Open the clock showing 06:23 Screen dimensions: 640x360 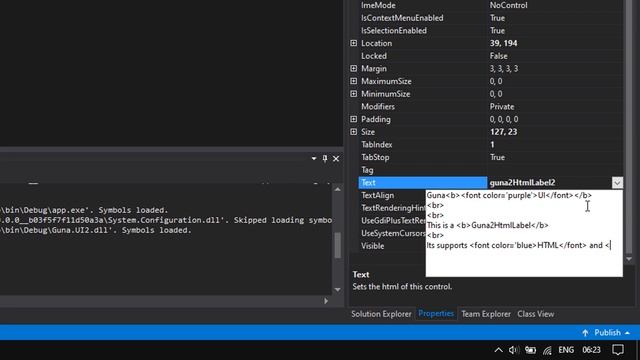(x=591, y=350)
